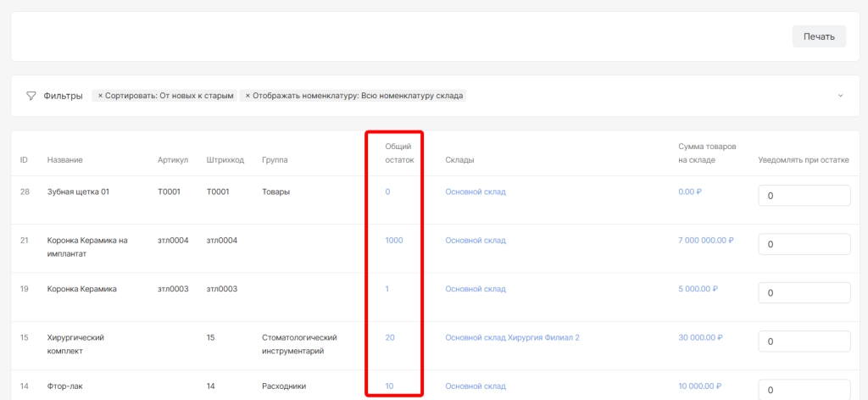Open Основной склад link for Зубная щетка 01
This screenshot has height=400, width=868.
coord(475,192)
